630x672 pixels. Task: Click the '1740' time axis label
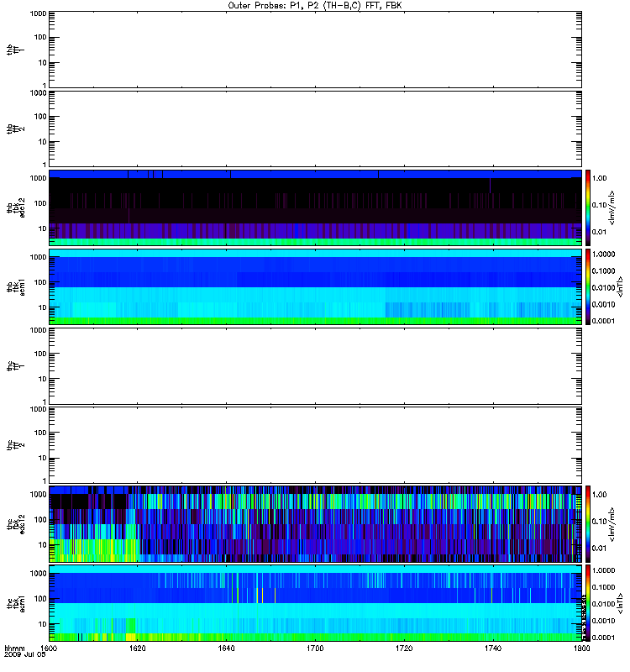pos(493,648)
